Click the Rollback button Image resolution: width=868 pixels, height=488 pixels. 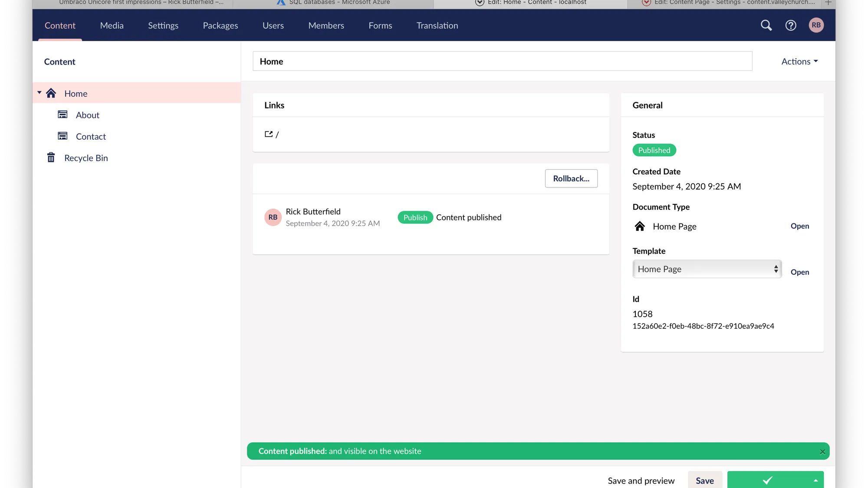pyautogui.click(x=571, y=178)
